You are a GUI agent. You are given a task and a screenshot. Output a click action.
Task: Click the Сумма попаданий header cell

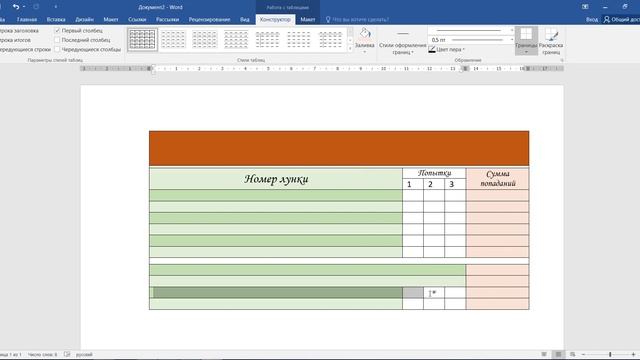pyautogui.click(x=498, y=179)
